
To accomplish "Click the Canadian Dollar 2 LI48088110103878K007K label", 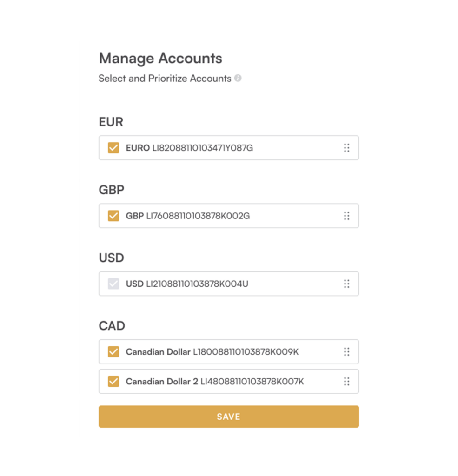I will coord(215,381).
